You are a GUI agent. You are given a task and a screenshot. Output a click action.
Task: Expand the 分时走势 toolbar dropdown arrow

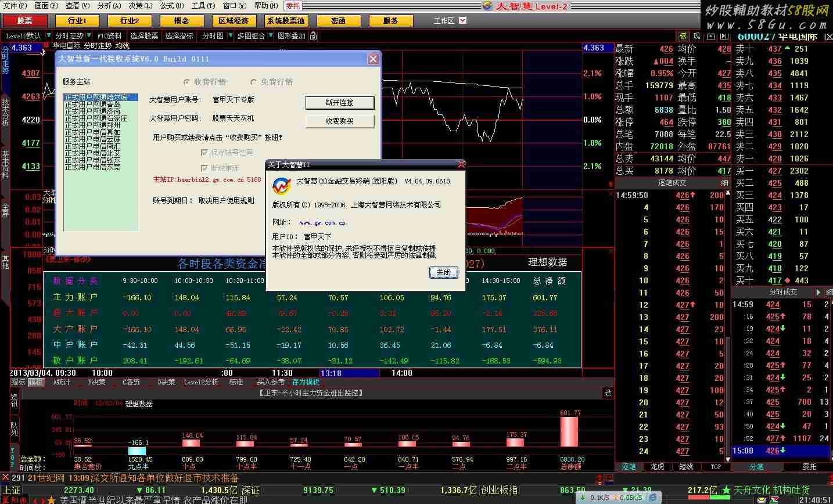89,36
